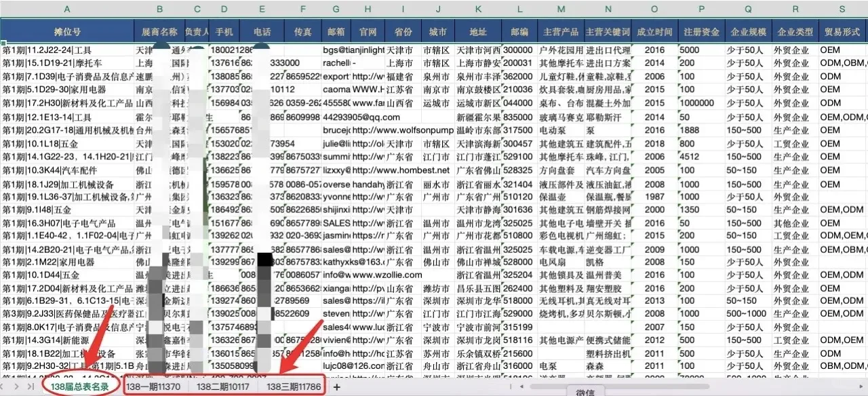The height and width of the screenshot is (396, 868).
Task: Click the 电话 header cell
Action: [262, 32]
